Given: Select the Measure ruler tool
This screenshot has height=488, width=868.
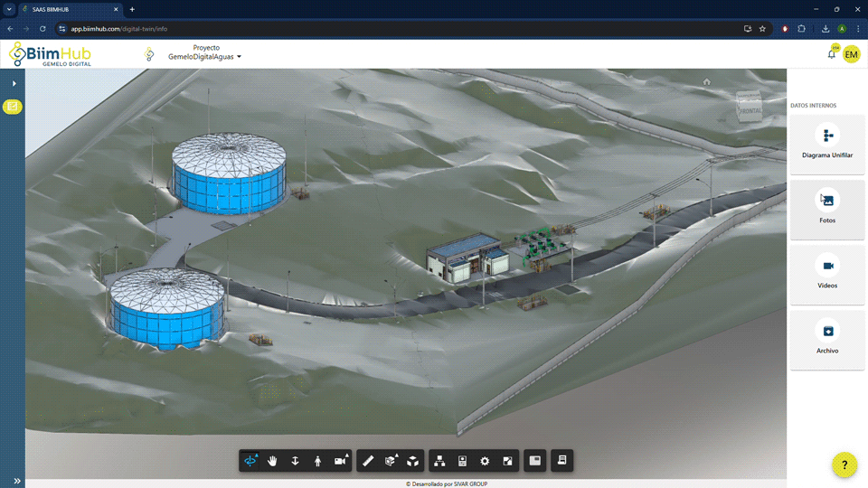Looking at the screenshot, I should point(368,461).
